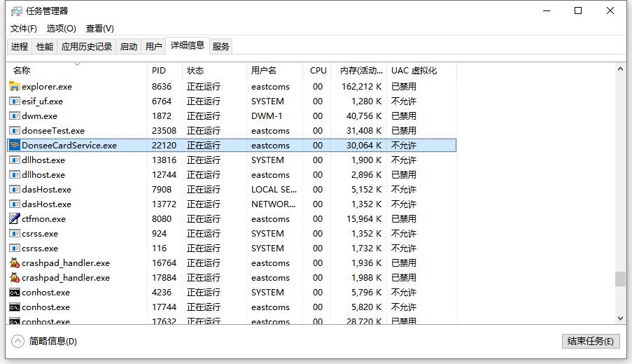Image resolution: width=632 pixels, height=364 pixels.
Task: Click the explorer.exe folder icon
Action: (x=15, y=87)
